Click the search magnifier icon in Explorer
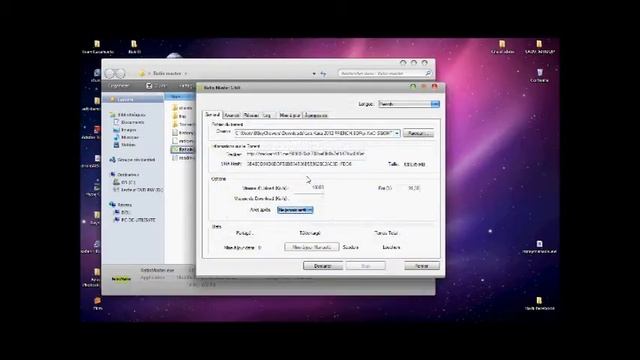 [428, 73]
